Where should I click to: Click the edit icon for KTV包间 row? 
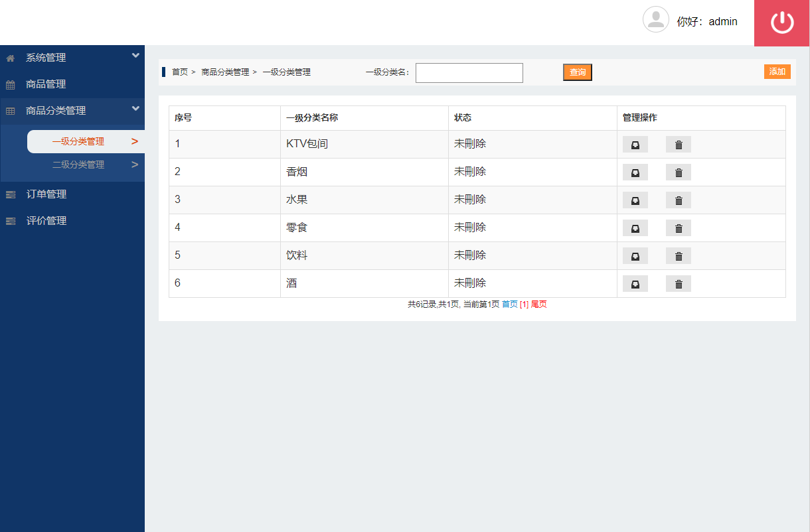click(635, 144)
